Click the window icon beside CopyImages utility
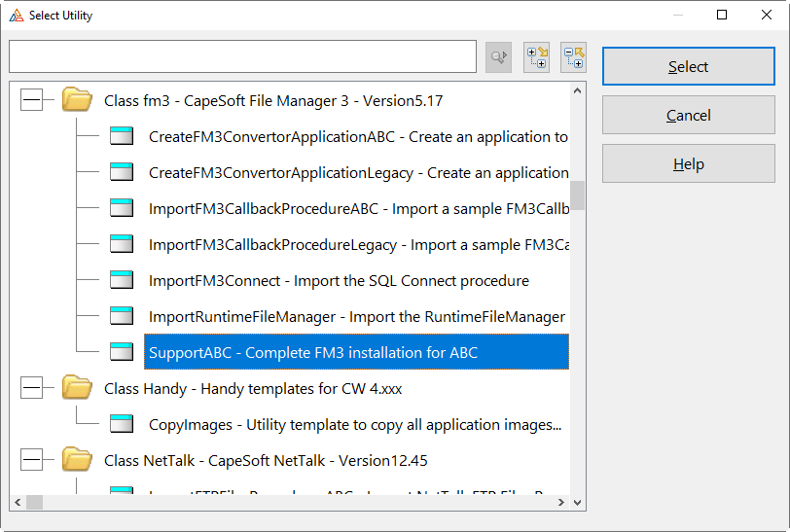 coord(122,424)
